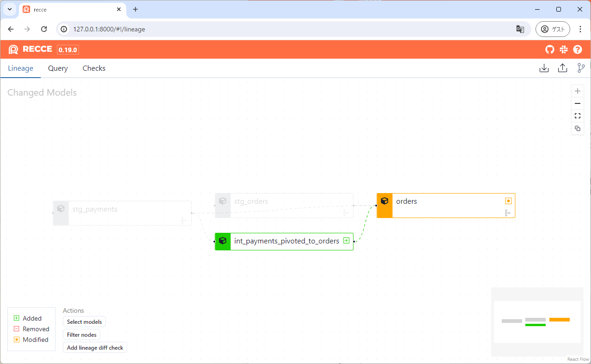
Task: Click the Removed legend entry
Action: [x=31, y=329]
